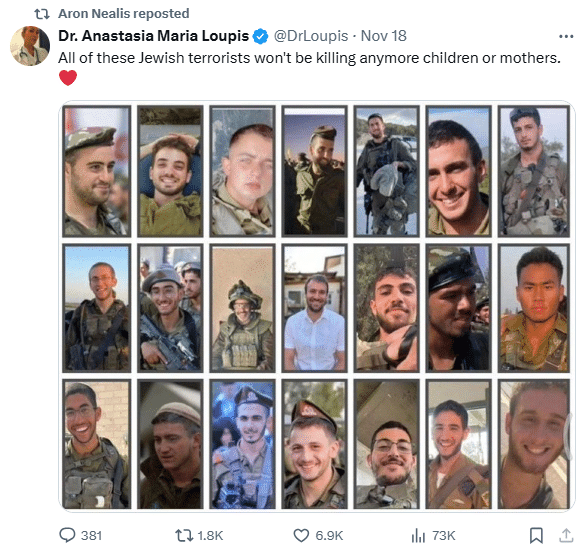Click the @DrLoupis handle
The width and height of the screenshot is (587, 550).
(311, 36)
